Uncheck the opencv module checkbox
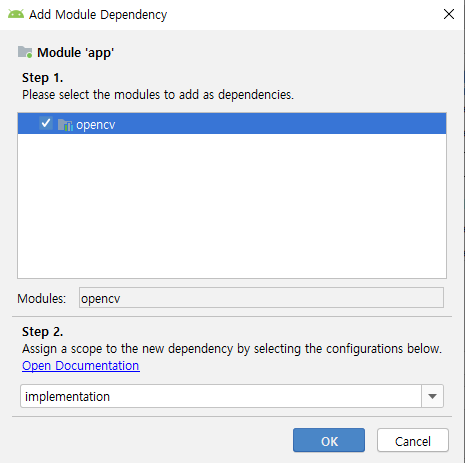The width and height of the screenshot is (465, 463). pos(46,123)
